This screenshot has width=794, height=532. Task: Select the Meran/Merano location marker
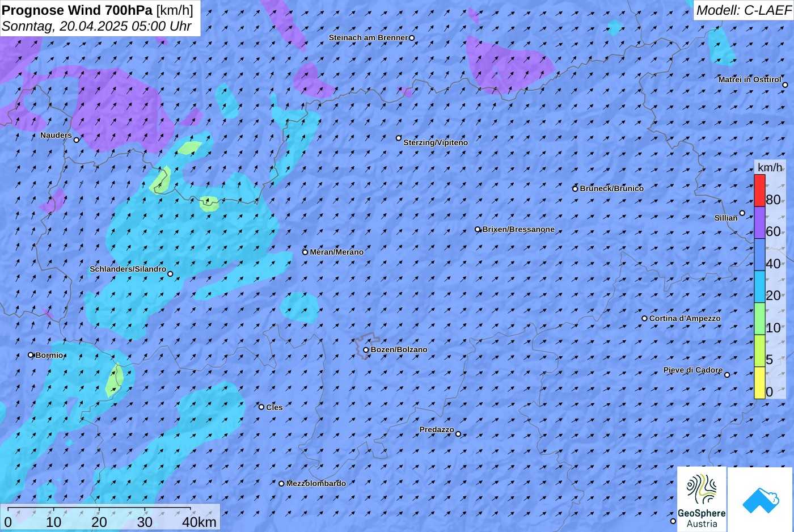click(x=305, y=252)
